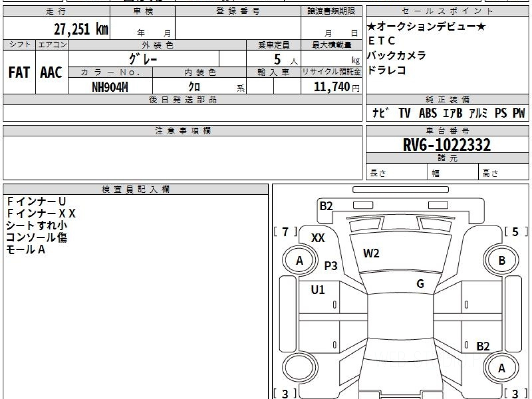Select the PS equipment item
This screenshot has width=532, height=399.
(501, 113)
